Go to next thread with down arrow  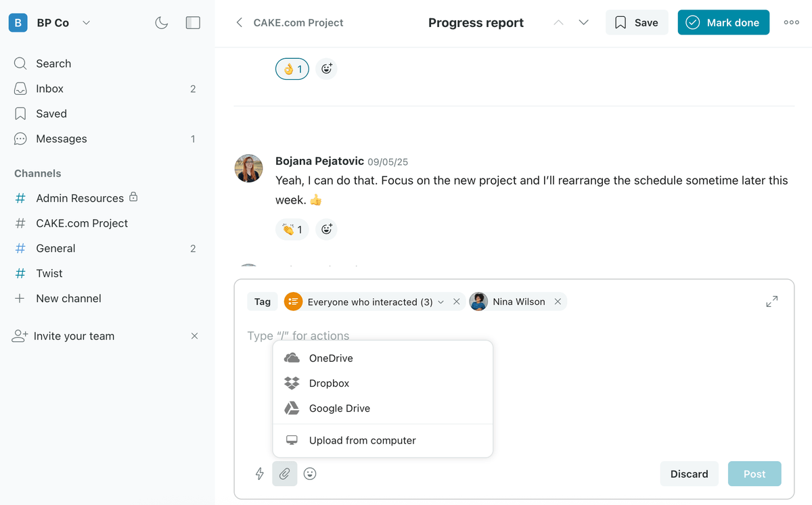[583, 22]
